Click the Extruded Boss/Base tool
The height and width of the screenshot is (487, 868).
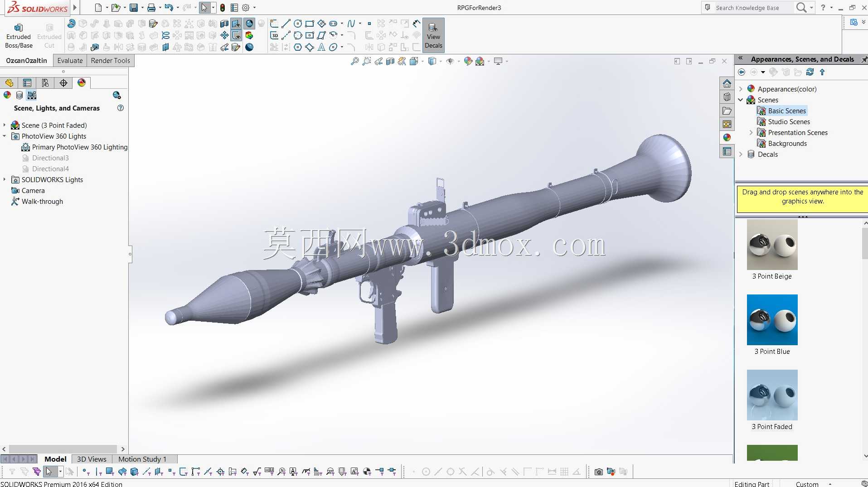19,36
